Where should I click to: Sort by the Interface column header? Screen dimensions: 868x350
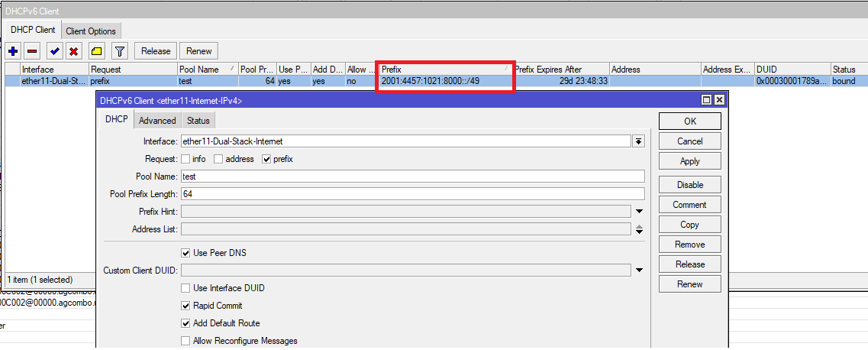pos(54,70)
